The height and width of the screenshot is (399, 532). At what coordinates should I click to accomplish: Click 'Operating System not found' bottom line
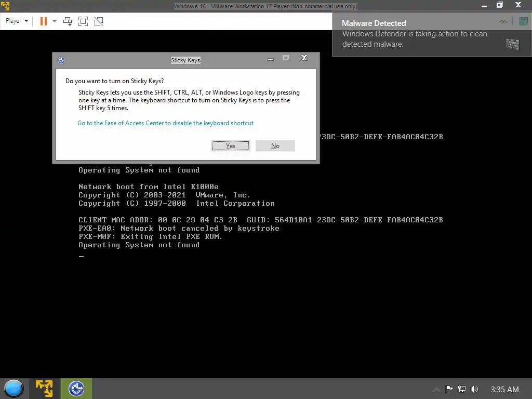(139, 245)
